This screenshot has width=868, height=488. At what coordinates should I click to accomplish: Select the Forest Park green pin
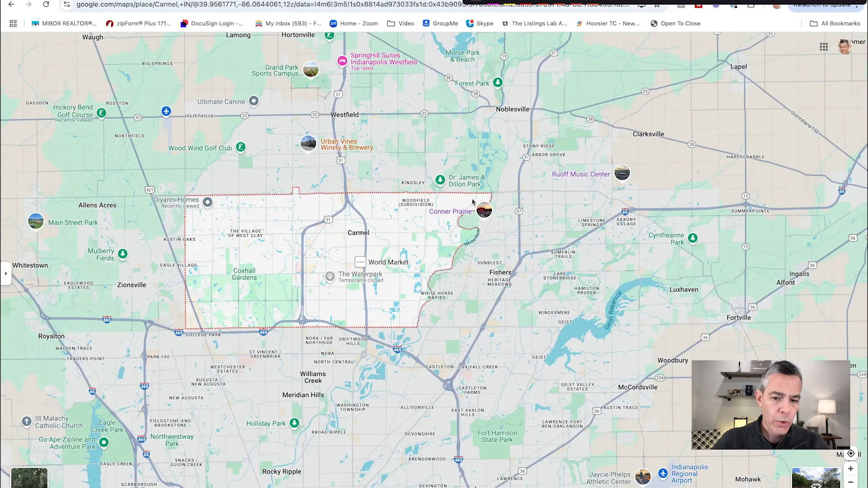pos(498,83)
